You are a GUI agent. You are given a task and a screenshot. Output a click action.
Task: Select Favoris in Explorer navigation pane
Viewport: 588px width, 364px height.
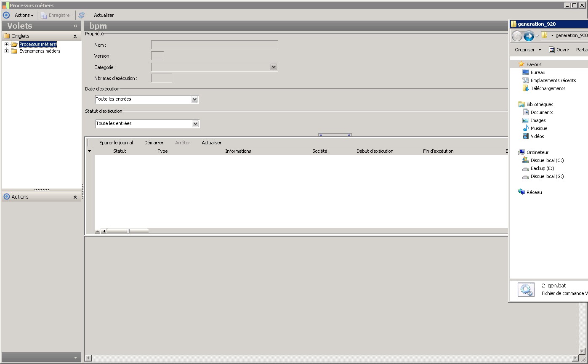point(534,64)
